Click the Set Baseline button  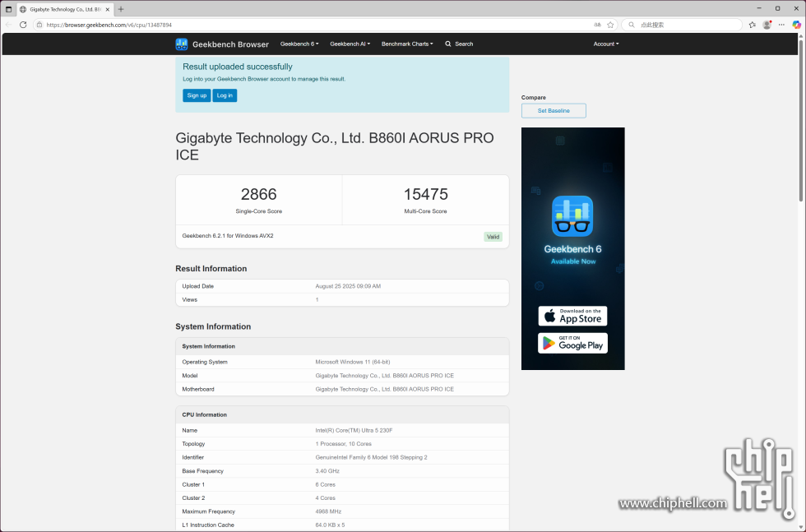coord(554,110)
